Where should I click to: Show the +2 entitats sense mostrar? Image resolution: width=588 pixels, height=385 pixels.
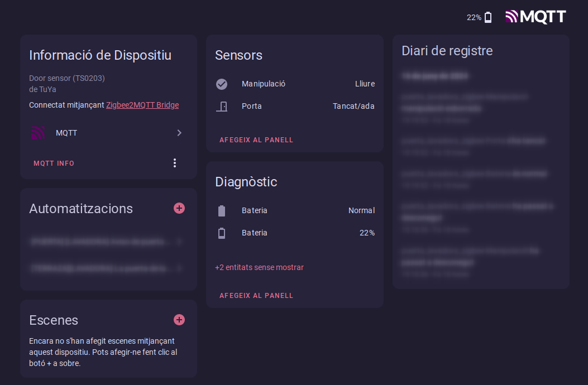[259, 267]
